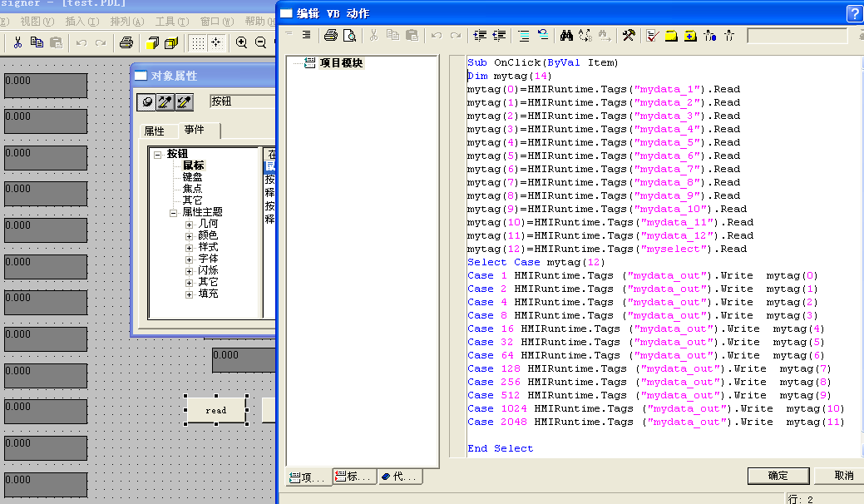This screenshot has height=504, width=864.
Task: Open the 视图(V) menu
Action: (x=37, y=22)
